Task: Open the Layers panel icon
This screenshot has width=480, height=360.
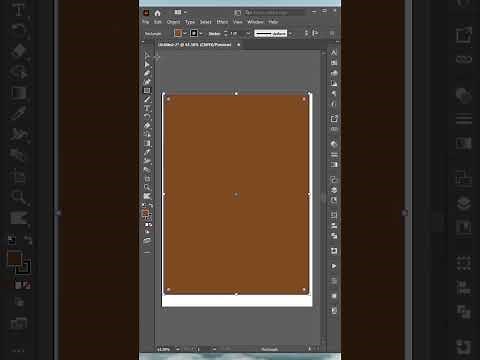Action: pos(334,190)
